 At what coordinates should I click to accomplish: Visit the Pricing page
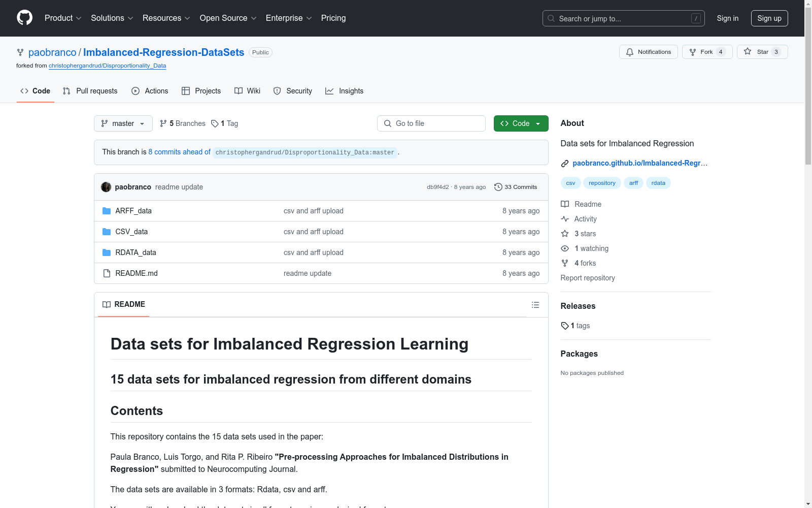pyautogui.click(x=333, y=18)
